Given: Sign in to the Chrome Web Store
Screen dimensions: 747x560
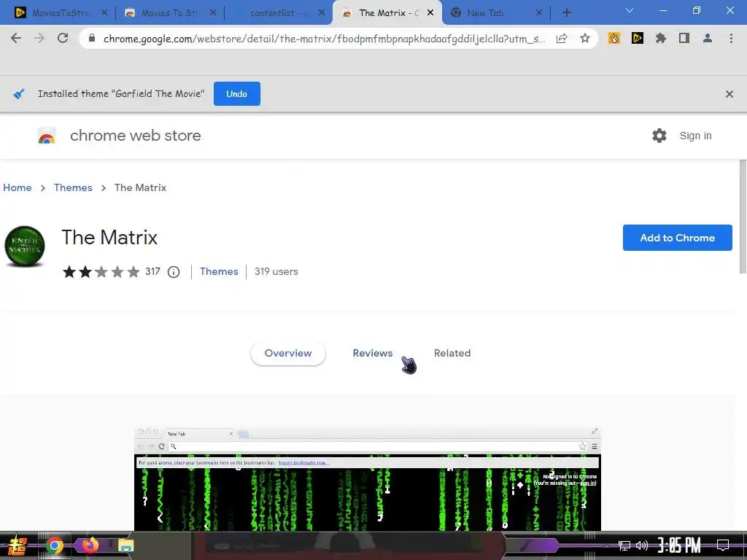Looking at the screenshot, I should (695, 136).
